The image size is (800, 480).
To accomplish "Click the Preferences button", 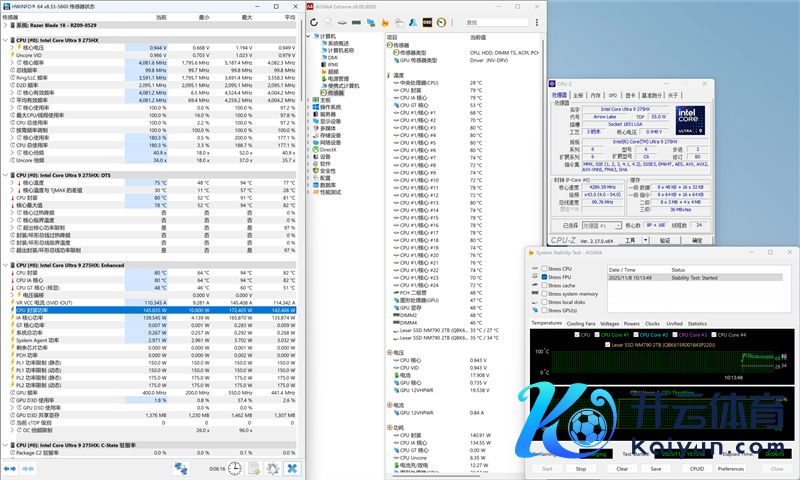I will coord(731,468).
